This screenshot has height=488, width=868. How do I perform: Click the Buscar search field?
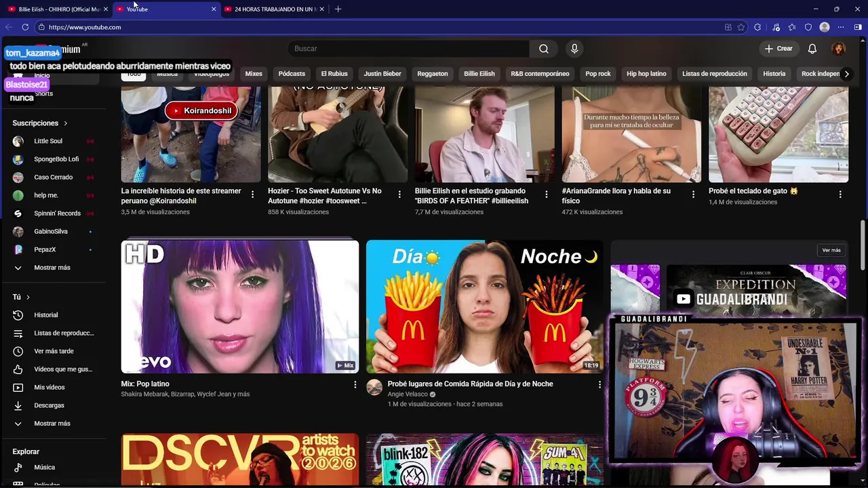pos(408,49)
